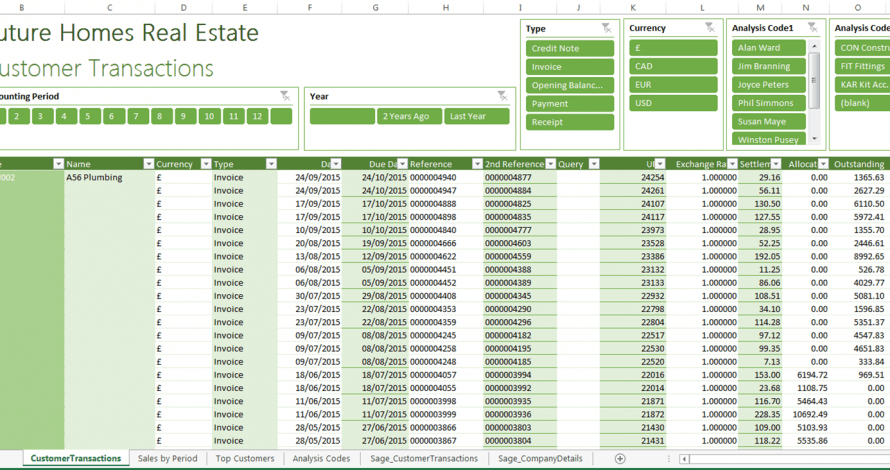This screenshot has height=470, width=890.
Task: Filter by Joyce Peters analysis code
Action: coord(769,85)
